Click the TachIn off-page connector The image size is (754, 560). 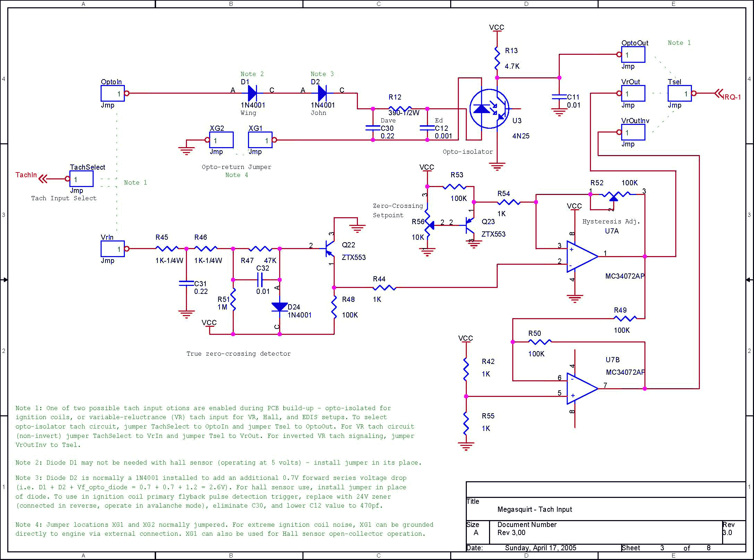click(43, 179)
